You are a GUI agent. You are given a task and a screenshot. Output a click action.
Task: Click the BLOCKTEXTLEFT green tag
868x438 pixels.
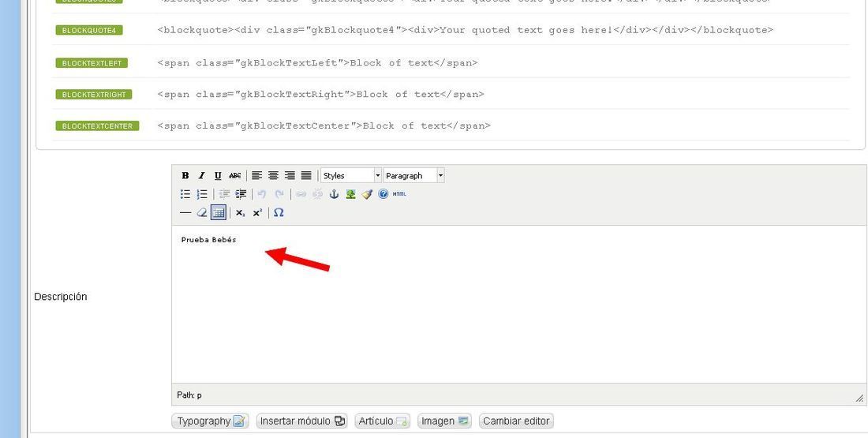(92, 63)
